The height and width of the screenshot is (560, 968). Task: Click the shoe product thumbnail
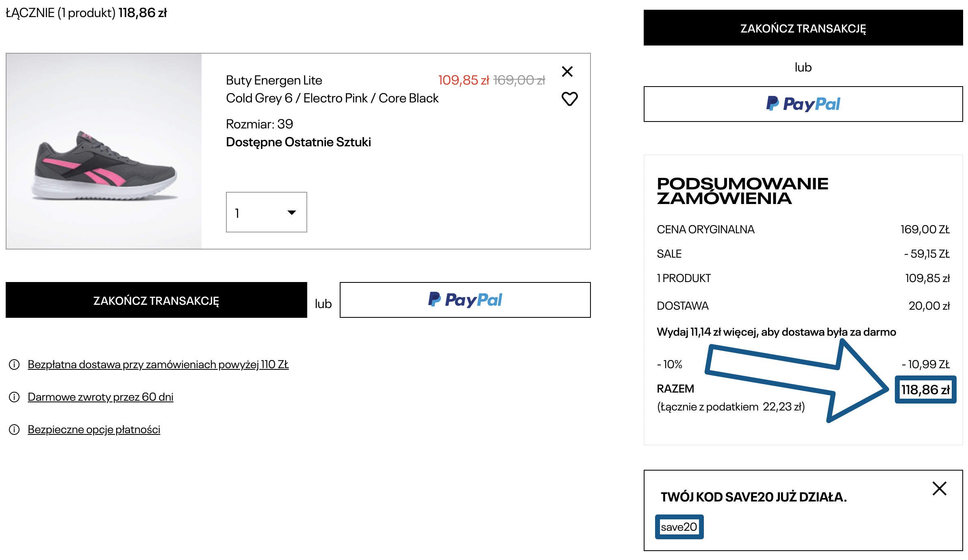pyautogui.click(x=104, y=151)
